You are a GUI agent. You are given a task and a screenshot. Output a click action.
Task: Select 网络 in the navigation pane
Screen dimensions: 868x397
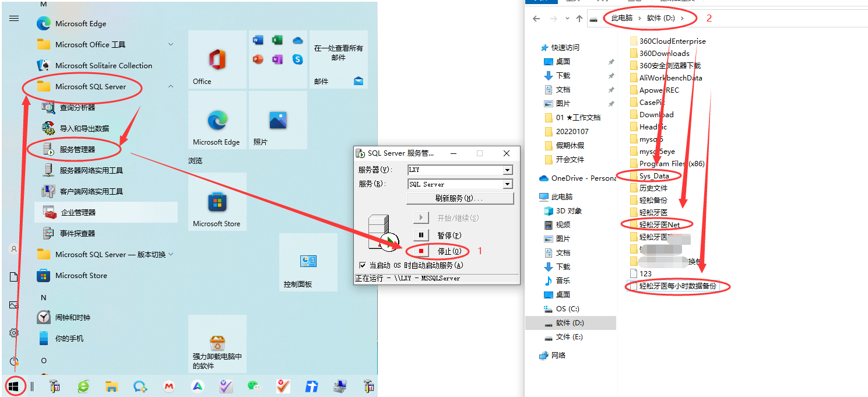click(558, 356)
